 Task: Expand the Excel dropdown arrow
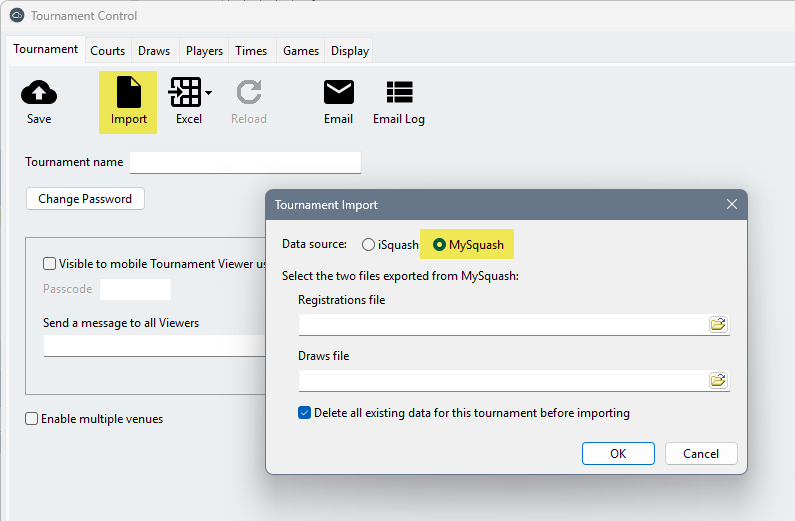[x=209, y=93]
